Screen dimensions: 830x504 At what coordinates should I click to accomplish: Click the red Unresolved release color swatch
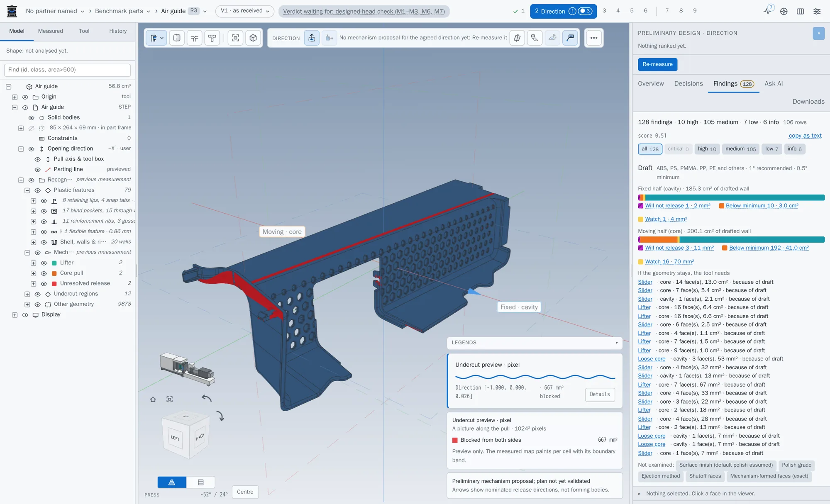[54, 284]
